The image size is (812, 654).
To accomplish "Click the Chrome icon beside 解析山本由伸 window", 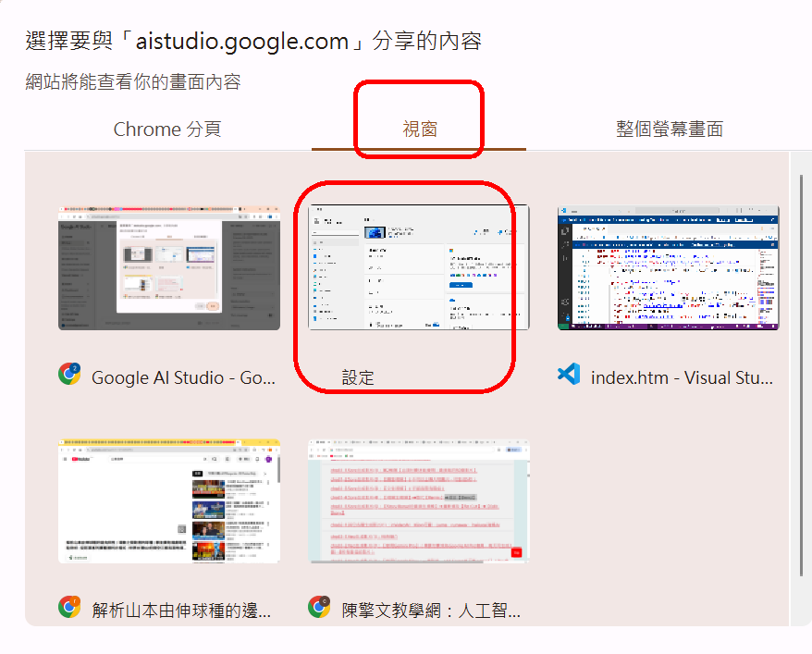I will [x=69, y=608].
